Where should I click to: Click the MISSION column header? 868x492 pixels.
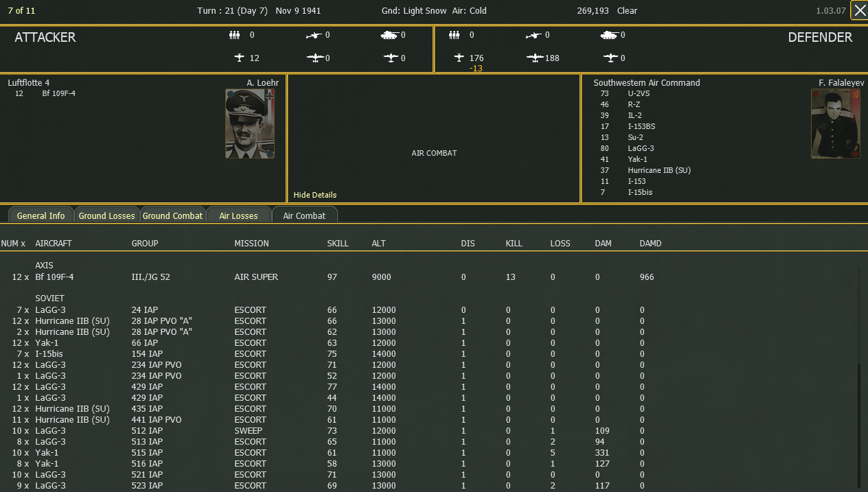click(251, 244)
